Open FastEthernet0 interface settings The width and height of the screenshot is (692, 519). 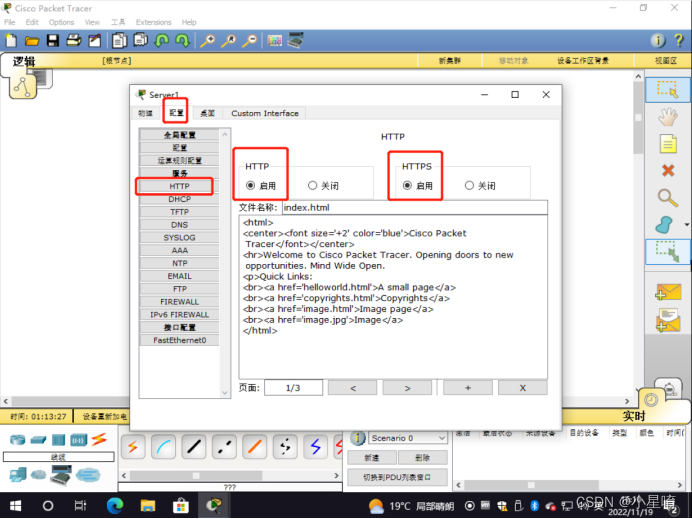(x=179, y=340)
